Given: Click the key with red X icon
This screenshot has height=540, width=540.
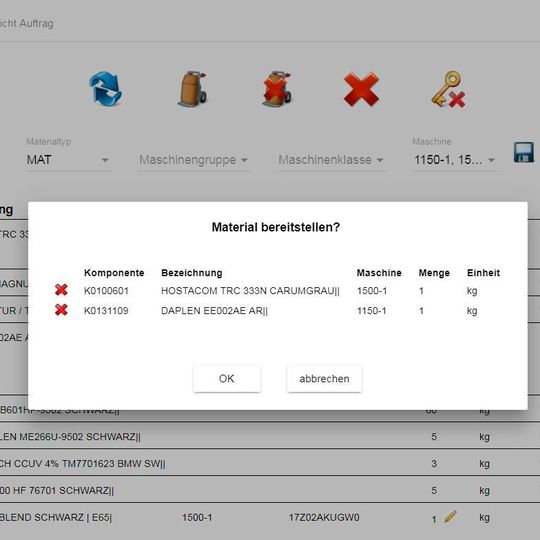Looking at the screenshot, I should tap(448, 89).
